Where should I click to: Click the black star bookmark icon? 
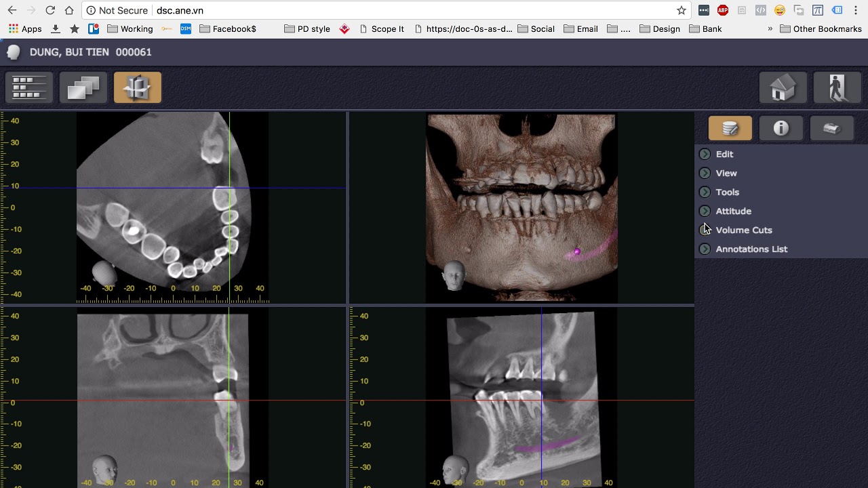(75, 29)
